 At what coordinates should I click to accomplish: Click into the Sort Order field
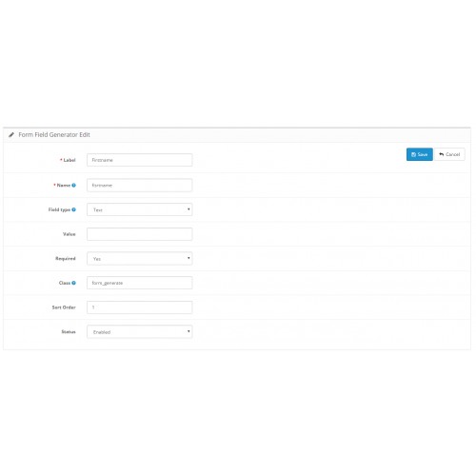pyautogui.click(x=140, y=307)
